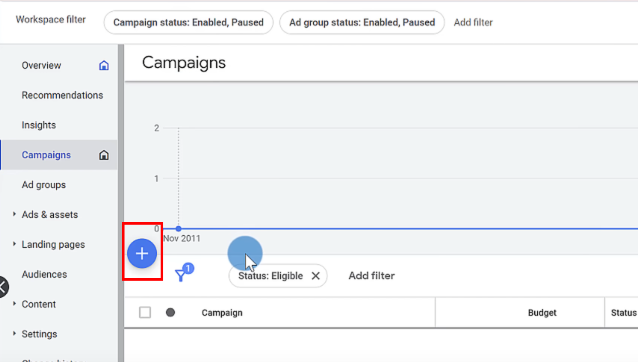Remove the Status: Eligible filter

pyautogui.click(x=315, y=276)
